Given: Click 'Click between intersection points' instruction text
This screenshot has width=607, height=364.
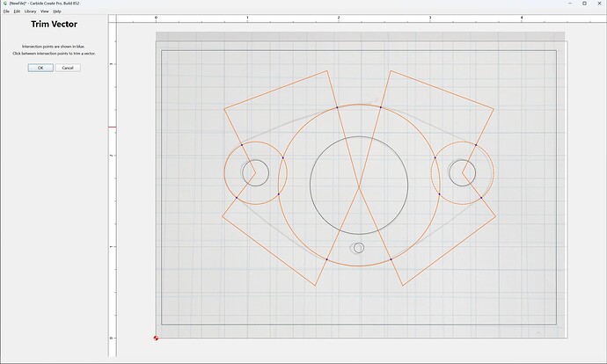Looking at the screenshot, I should [x=54, y=54].
